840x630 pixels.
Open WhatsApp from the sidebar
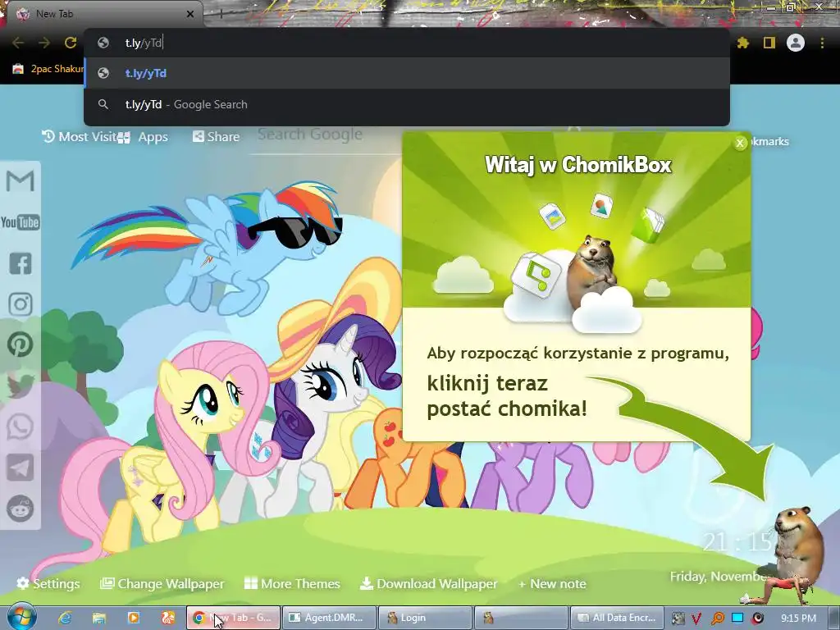(x=21, y=427)
